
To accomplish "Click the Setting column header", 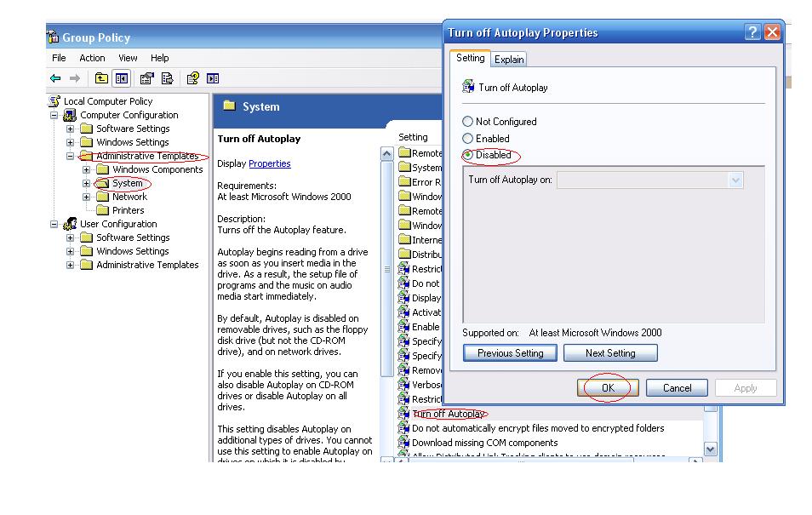I will pos(414,137).
